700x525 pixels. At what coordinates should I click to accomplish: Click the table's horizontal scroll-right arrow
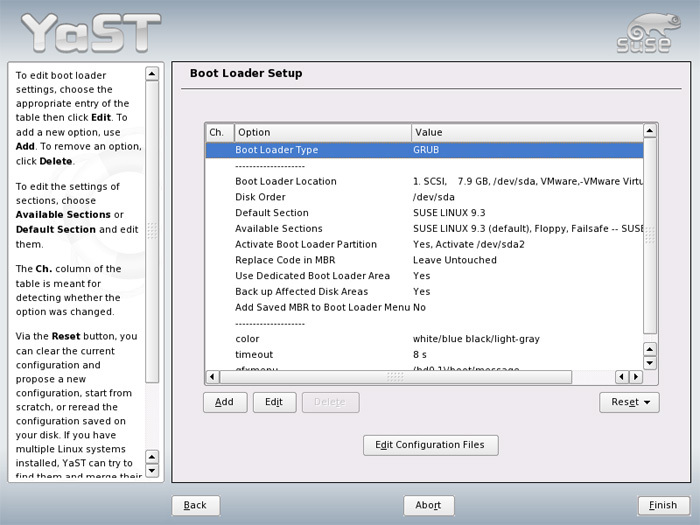click(x=636, y=377)
